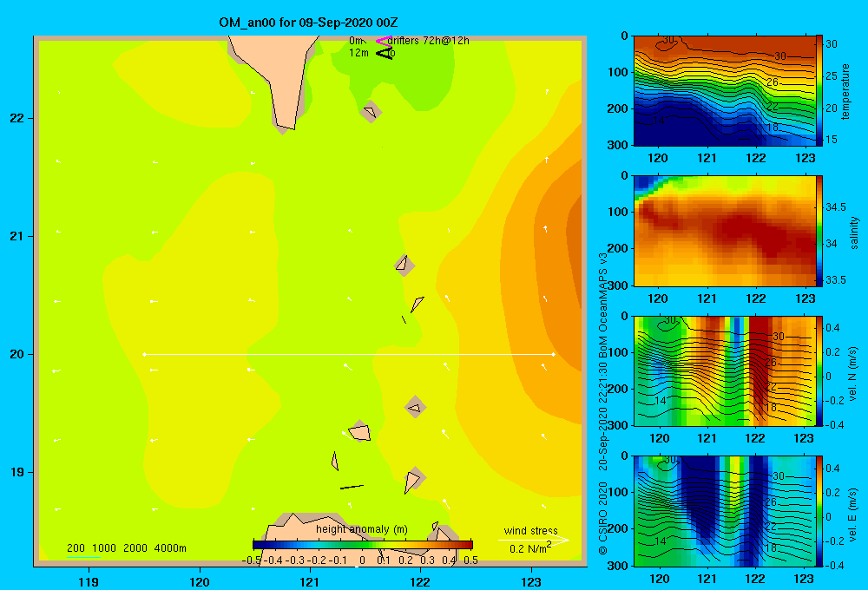Click longitude label 123 on the main map axis

click(x=531, y=581)
